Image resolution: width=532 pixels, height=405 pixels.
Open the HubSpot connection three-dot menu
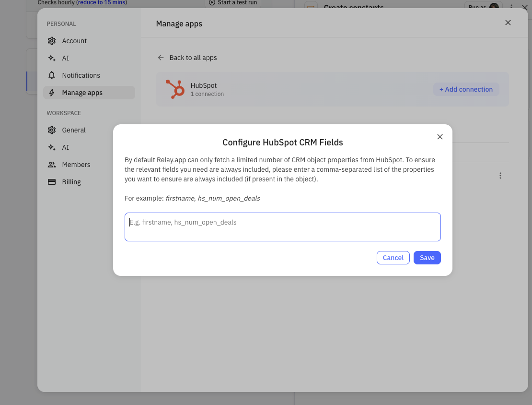(500, 176)
